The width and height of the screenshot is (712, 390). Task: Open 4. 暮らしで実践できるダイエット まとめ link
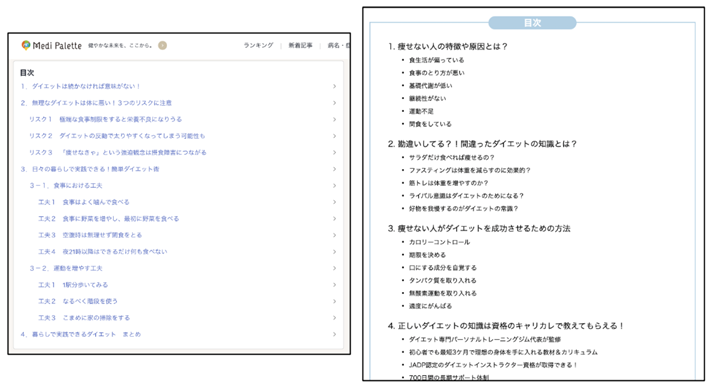tap(80, 335)
